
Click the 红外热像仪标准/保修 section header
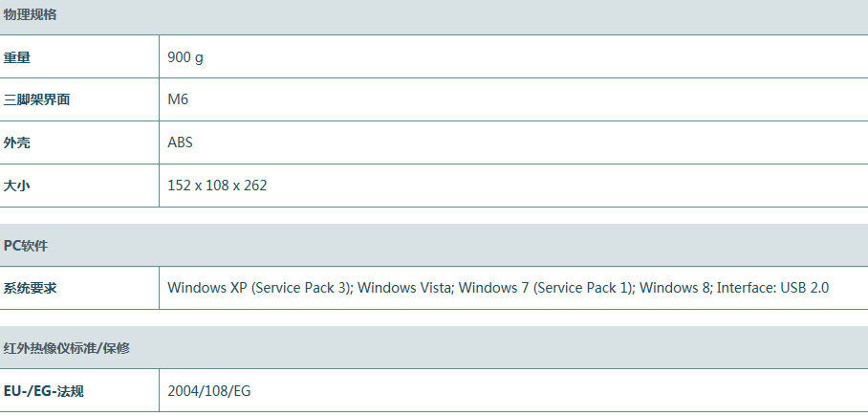pos(67,348)
